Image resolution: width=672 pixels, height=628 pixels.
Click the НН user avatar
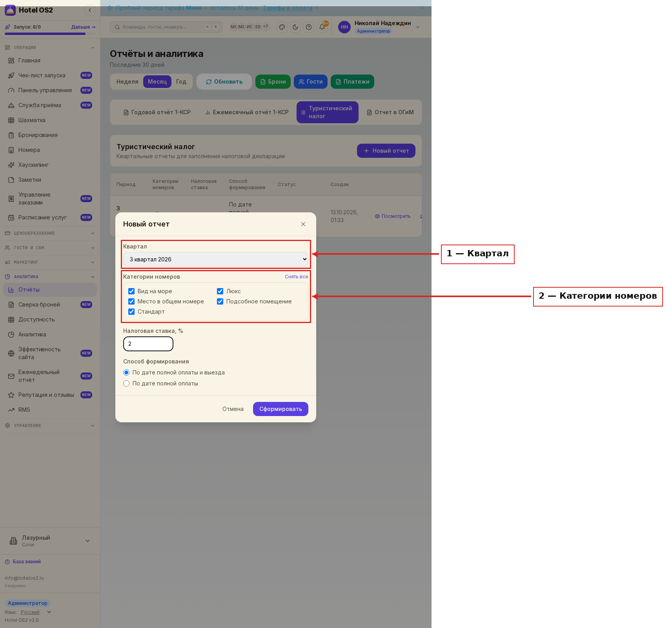pos(344,27)
